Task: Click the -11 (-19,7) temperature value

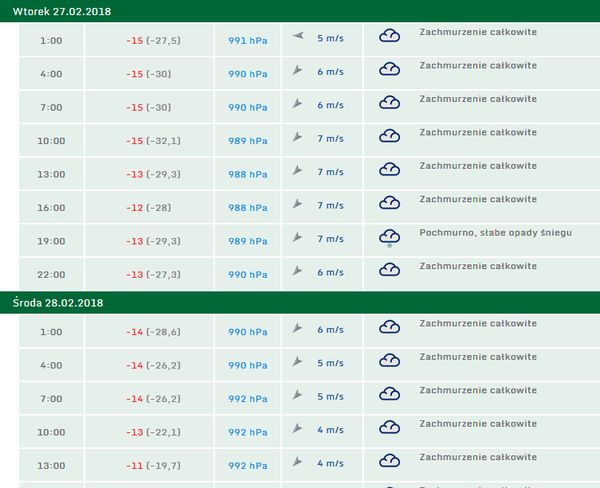Action: [x=153, y=465]
